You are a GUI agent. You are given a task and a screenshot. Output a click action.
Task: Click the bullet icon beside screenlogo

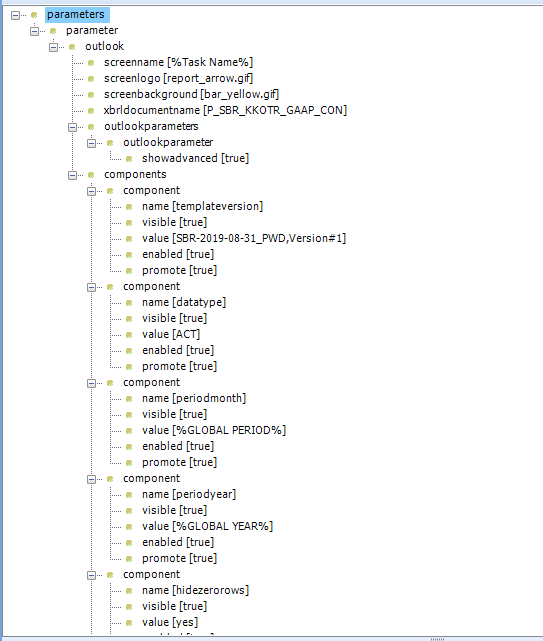[91, 79]
